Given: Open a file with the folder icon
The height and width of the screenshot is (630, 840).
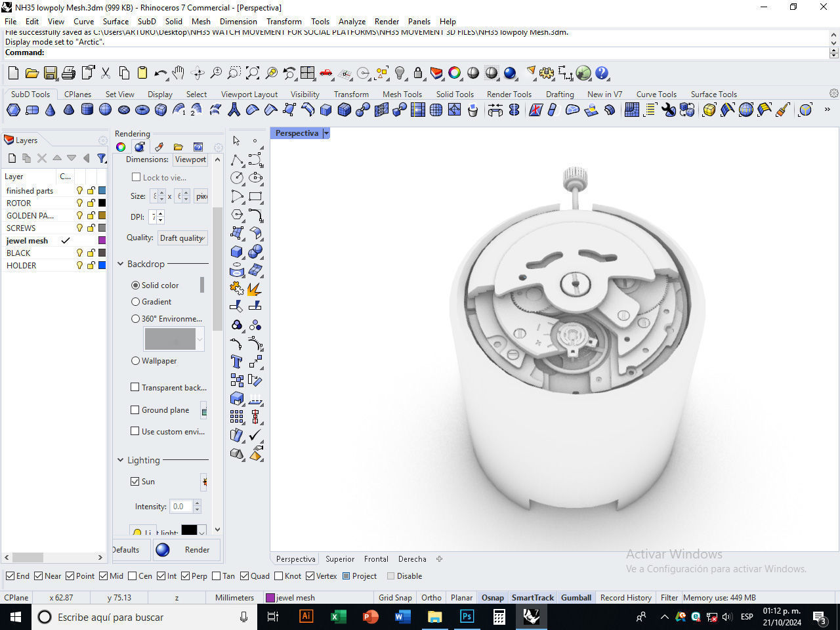Looking at the screenshot, I should coord(31,73).
